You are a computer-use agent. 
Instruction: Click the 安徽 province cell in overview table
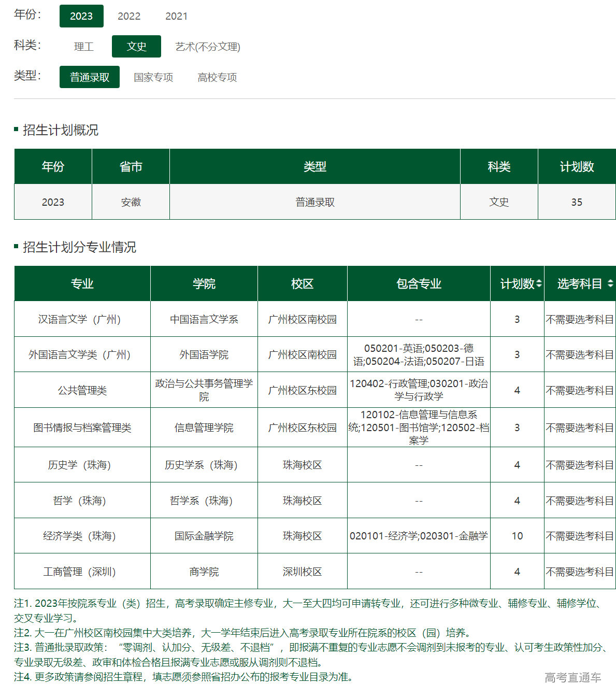pos(130,202)
